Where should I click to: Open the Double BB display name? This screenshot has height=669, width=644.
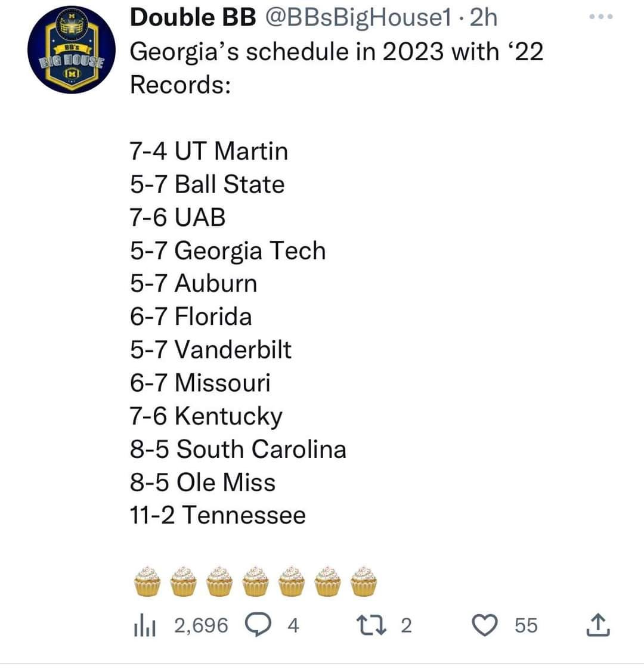pyautogui.click(x=193, y=18)
